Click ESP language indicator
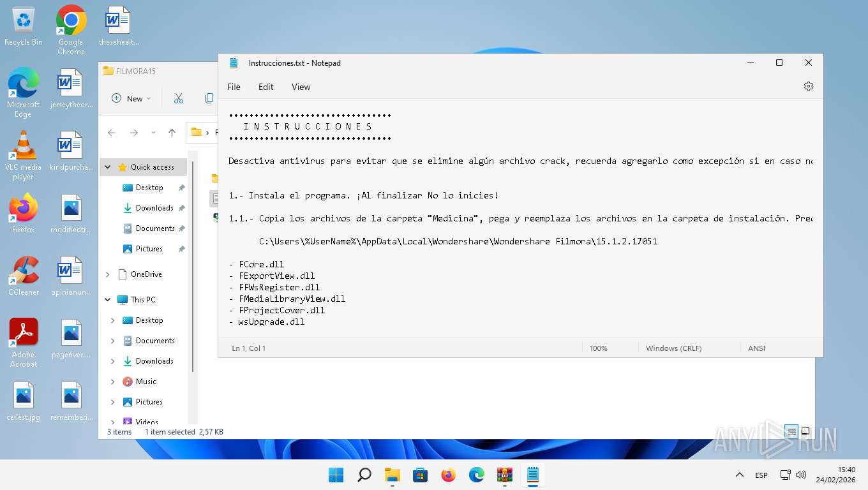 tap(761, 475)
